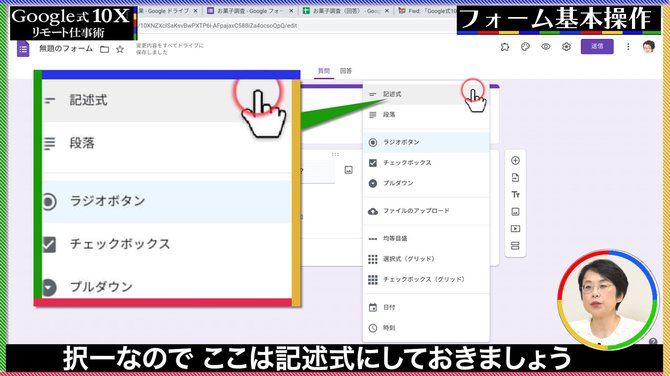Switch to the 回答 tab
670x376 pixels.
[x=346, y=71]
